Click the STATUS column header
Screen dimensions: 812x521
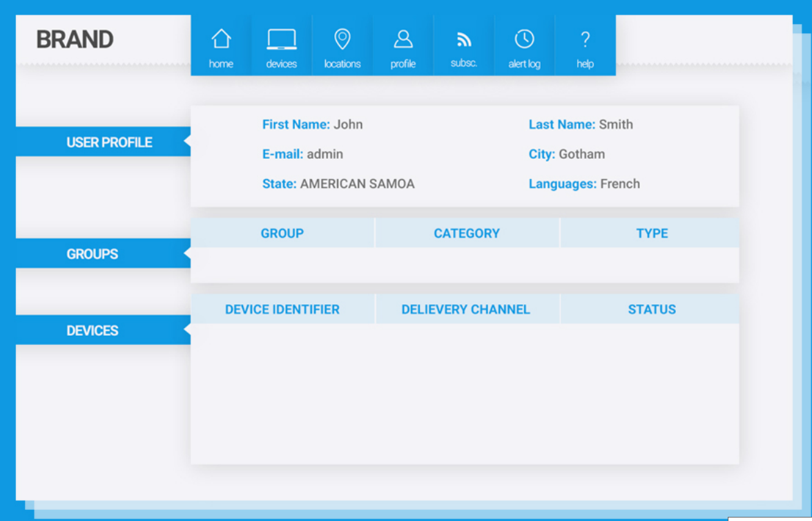[x=652, y=310]
